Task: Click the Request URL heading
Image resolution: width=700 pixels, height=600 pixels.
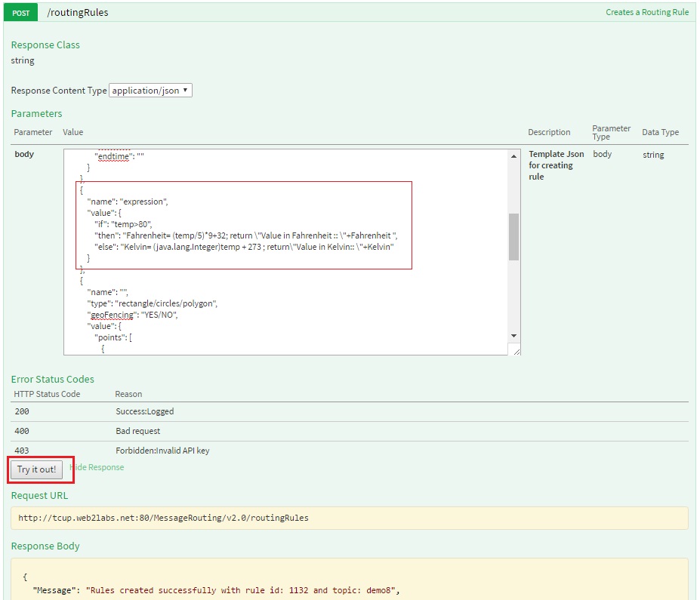Action: (40, 496)
